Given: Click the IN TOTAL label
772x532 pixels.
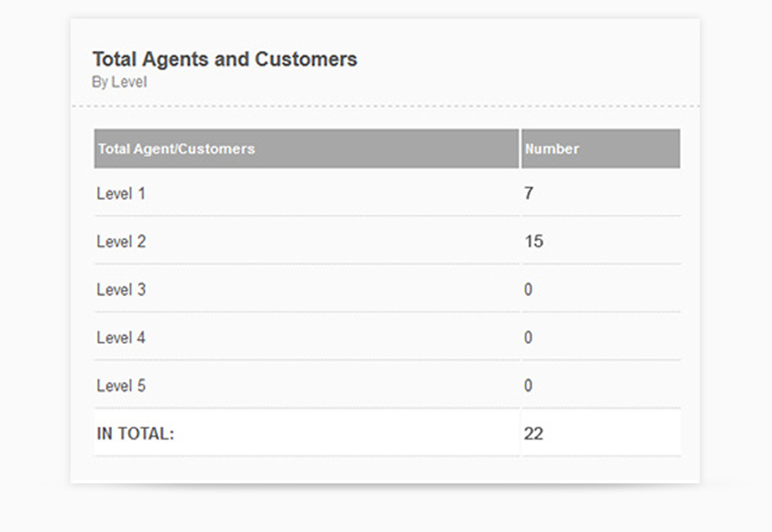Looking at the screenshot, I should [135, 434].
